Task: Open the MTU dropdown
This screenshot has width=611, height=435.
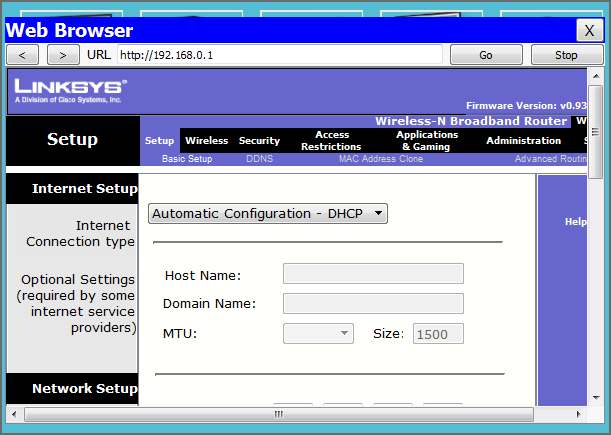Action: (x=318, y=334)
